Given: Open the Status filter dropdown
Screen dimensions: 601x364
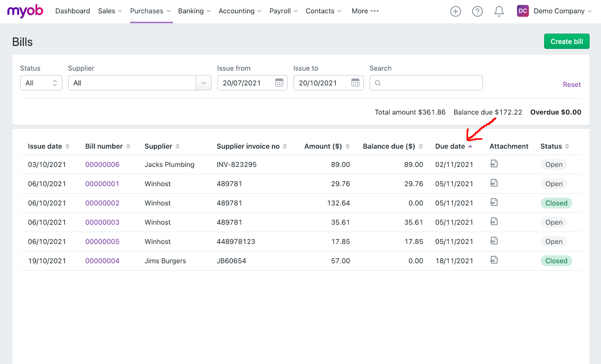Looking at the screenshot, I should click(41, 82).
